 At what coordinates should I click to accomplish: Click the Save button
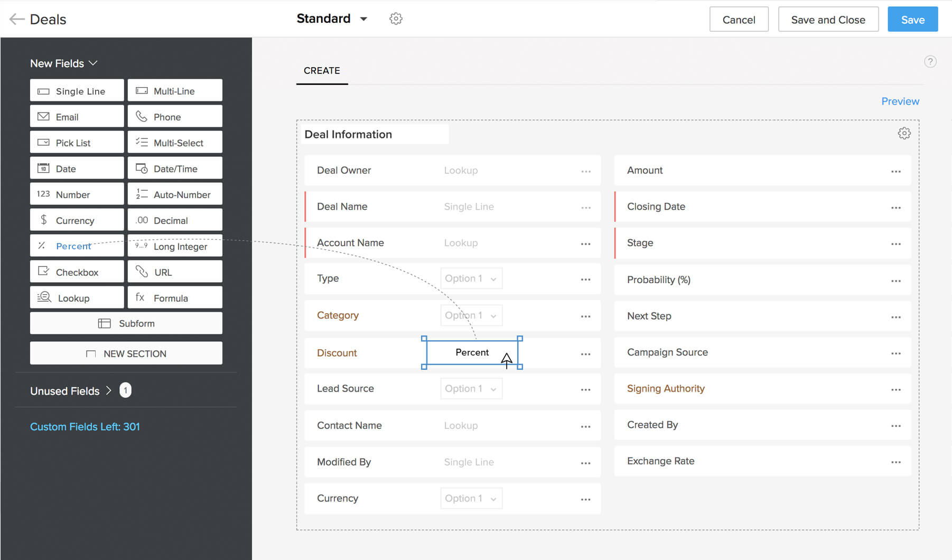912,19
